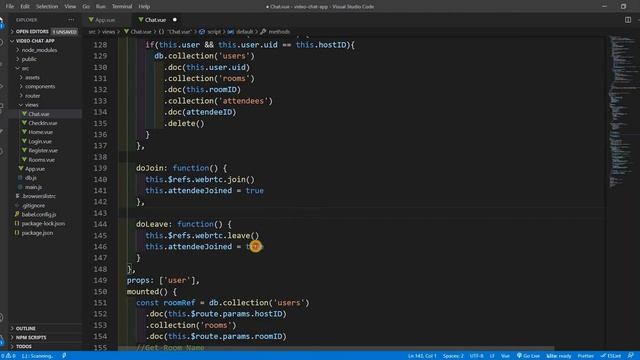Click script symbol icon in breadcrumbs

(202, 31)
